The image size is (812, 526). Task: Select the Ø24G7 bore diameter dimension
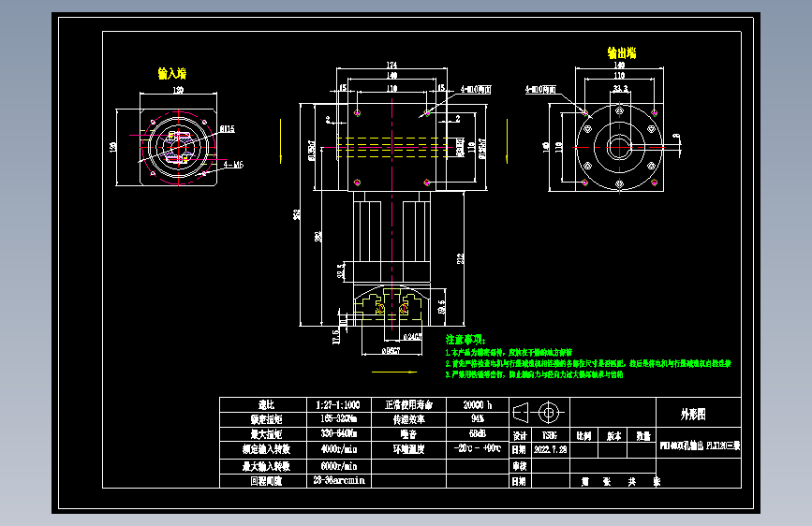tap(412, 337)
